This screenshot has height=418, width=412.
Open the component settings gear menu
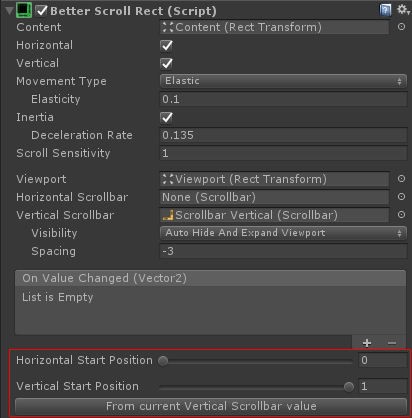[403, 9]
